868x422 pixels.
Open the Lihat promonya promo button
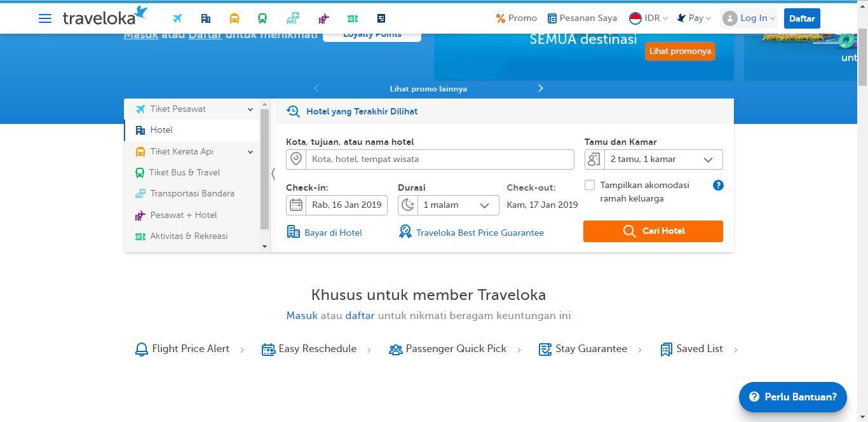[679, 51]
